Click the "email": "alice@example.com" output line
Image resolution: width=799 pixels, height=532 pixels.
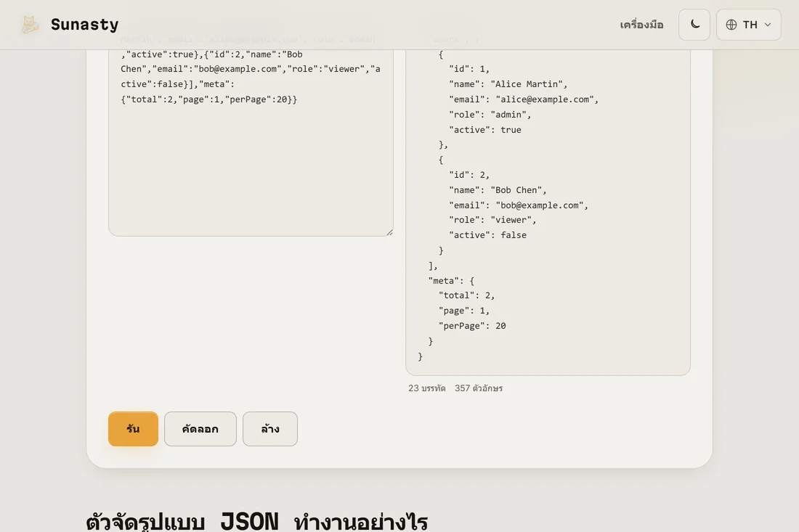coord(523,99)
